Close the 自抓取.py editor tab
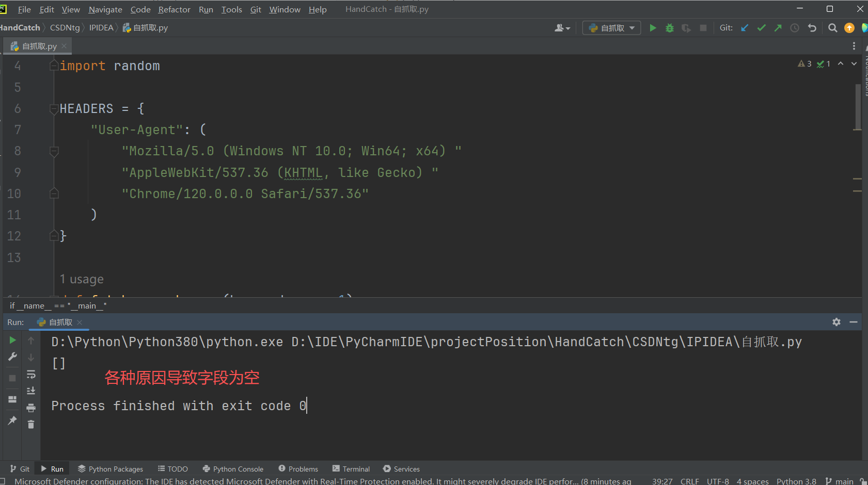Image resolution: width=868 pixels, height=485 pixels. [x=64, y=46]
